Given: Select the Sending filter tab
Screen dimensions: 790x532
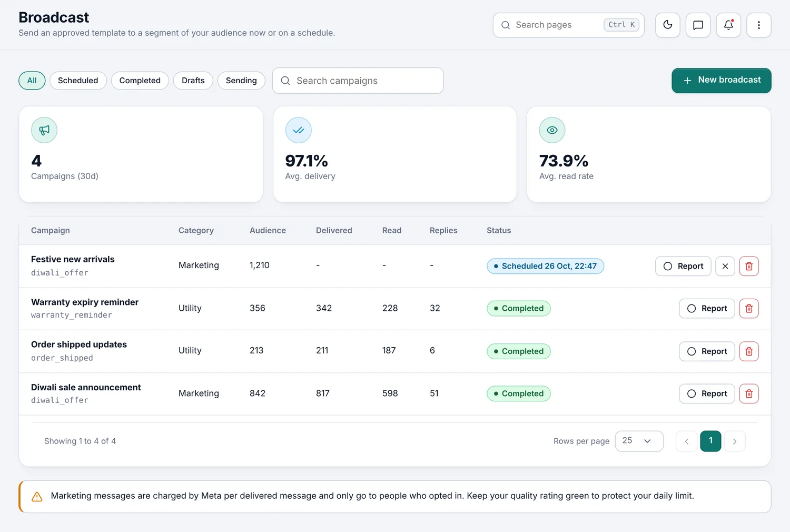Looking at the screenshot, I should click(241, 81).
